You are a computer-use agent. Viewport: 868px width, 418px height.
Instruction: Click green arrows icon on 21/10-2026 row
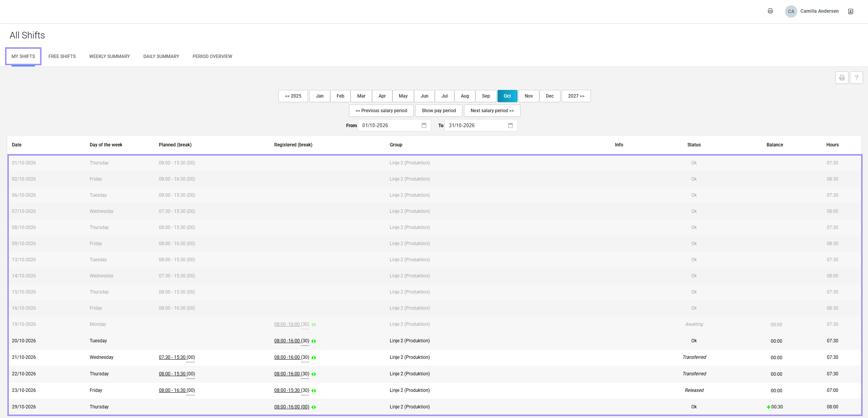pyautogui.click(x=314, y=358)
